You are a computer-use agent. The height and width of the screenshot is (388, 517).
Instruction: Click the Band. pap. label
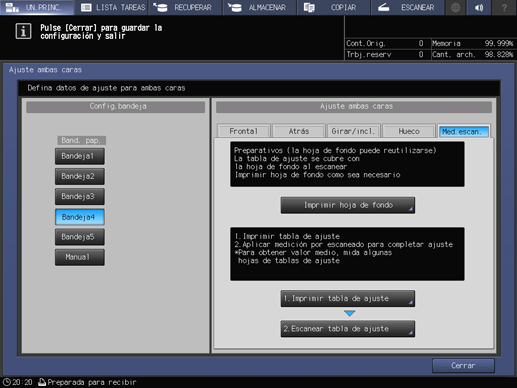(81, 140)
